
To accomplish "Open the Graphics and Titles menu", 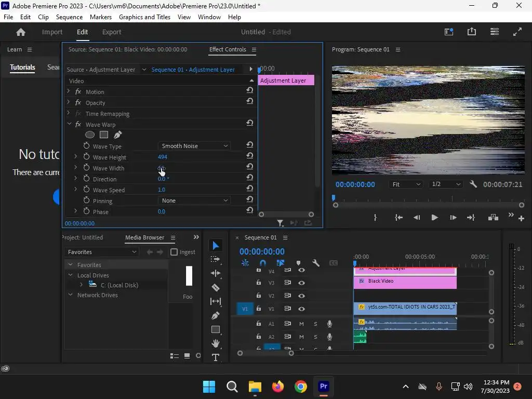I will [144, 17].
